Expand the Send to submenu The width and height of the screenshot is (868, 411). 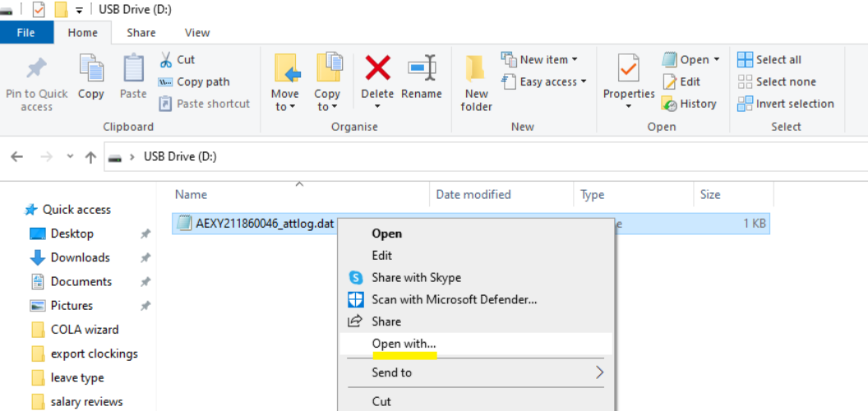point(599,372)
